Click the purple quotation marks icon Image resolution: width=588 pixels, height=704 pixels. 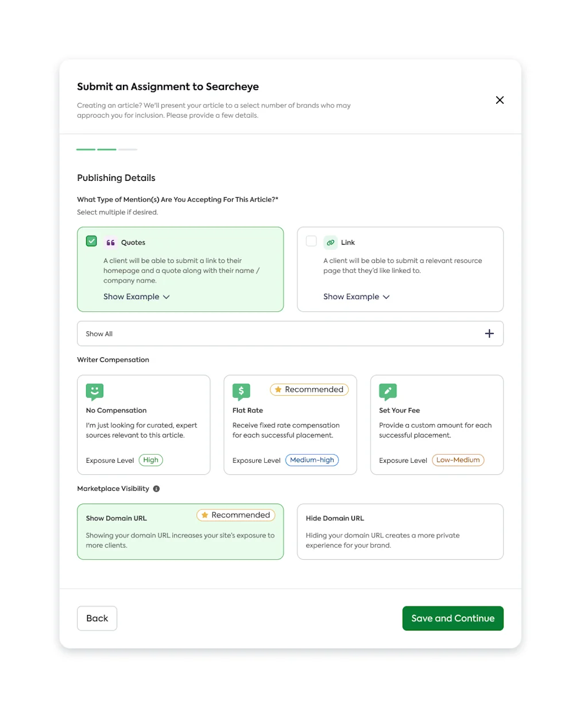coord(111,242)
